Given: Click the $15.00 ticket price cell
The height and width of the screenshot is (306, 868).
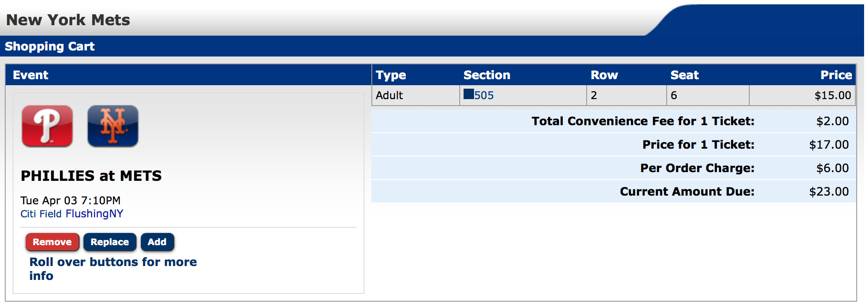Looking at the screenshot, I should (832, 96).
